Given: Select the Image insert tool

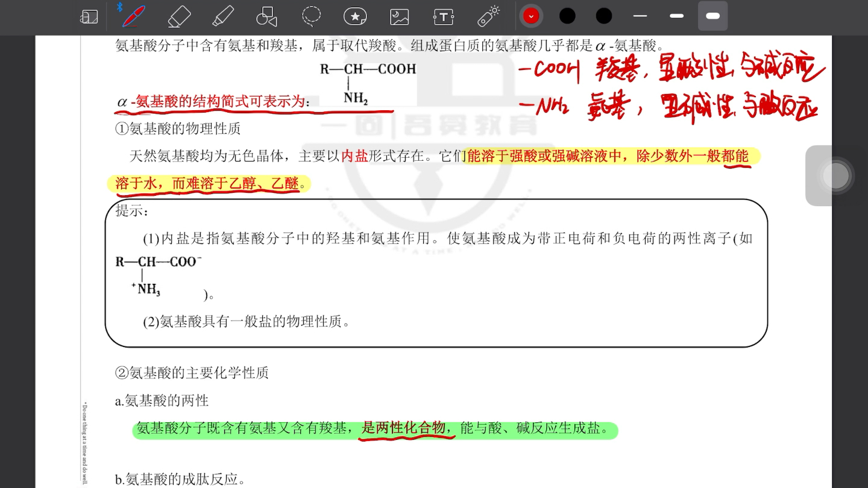Looking at the screenshot, I should pos(399,17).
